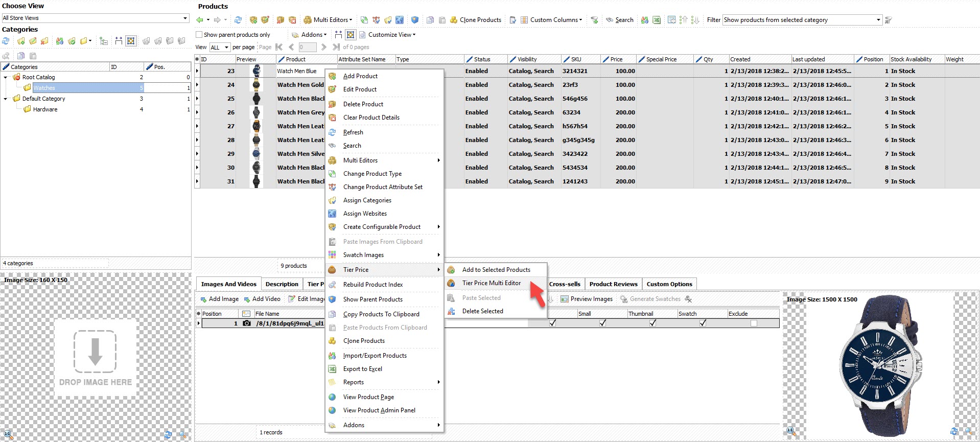Screen dimensions: 980x442
Task: Click the Search button in Products toolbar
Action: 619,20
